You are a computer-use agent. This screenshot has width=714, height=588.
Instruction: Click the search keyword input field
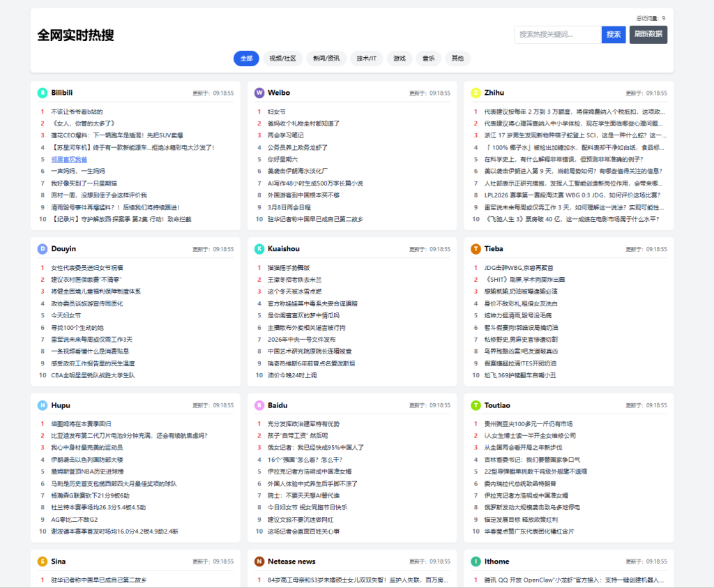[558, 34]
